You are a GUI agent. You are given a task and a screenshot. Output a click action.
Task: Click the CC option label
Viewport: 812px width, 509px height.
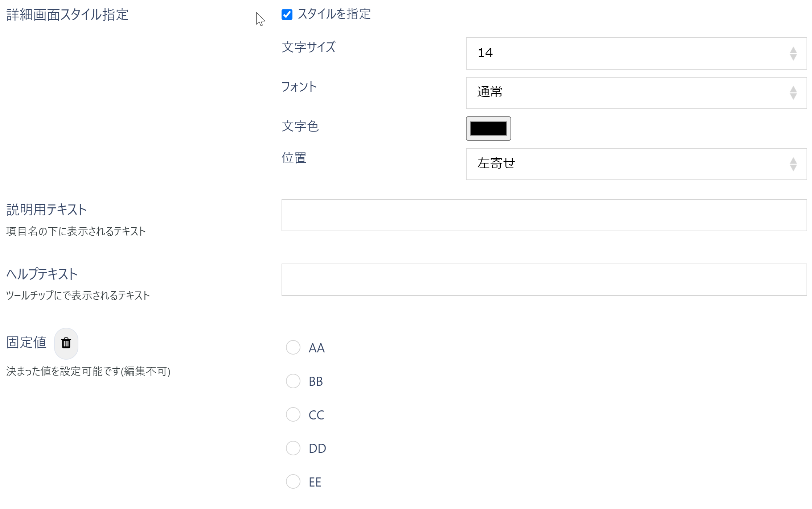coord(316,415)
